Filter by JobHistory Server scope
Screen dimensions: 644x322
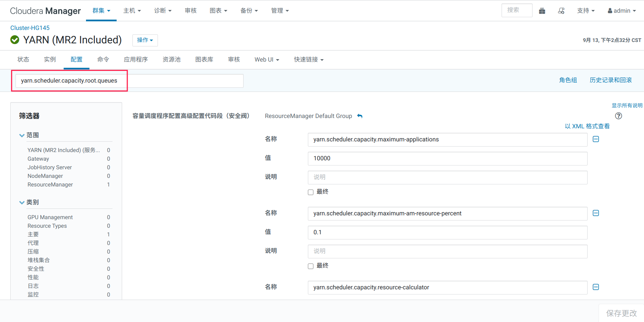click(x=50, y=168)
